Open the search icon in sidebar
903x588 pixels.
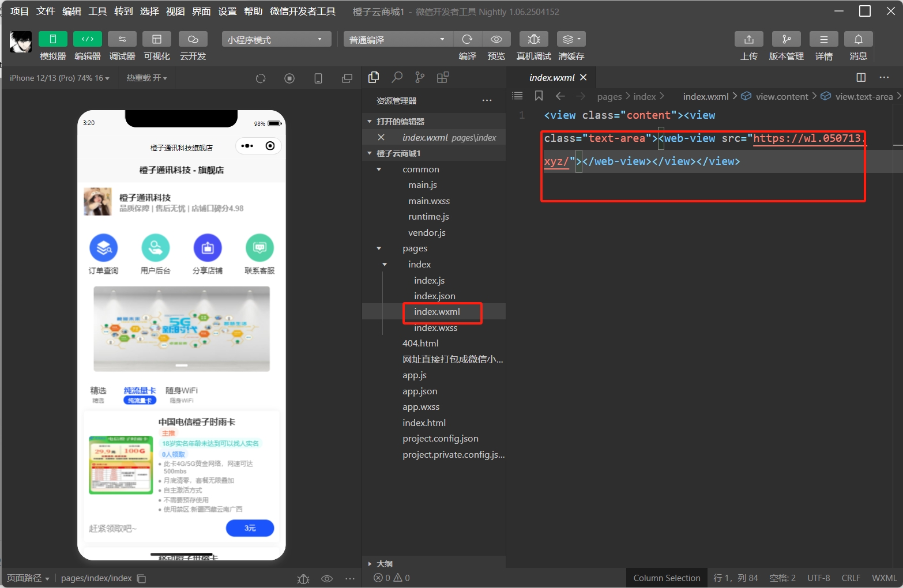click(x=397, y=77)
